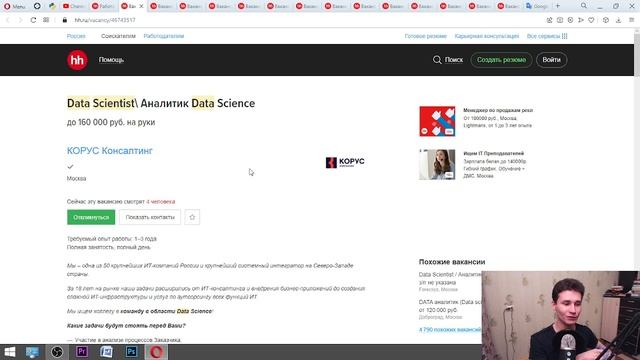Click the до 160 000 руб. на руки salary text
The image size is (640, 360).
111,122
